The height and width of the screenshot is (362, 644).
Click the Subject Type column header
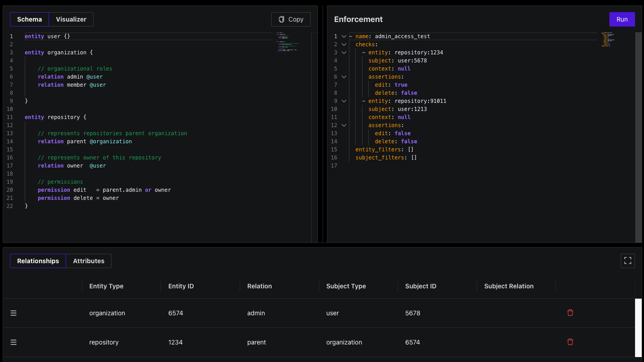346,286
